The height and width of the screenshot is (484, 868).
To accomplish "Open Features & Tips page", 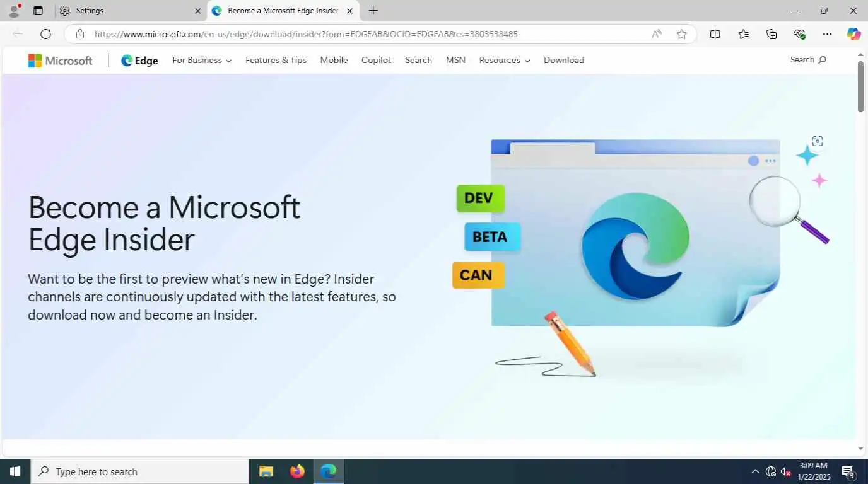I will point(276,60).
